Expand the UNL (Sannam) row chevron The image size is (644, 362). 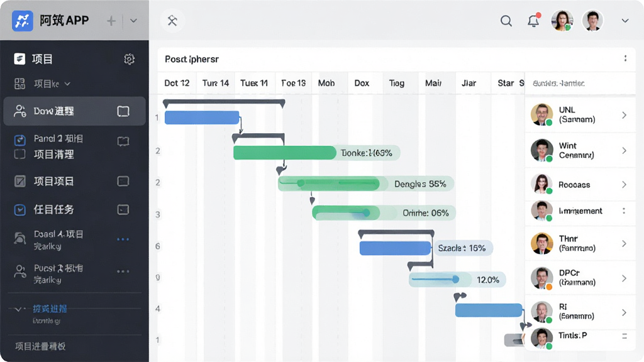624,115
